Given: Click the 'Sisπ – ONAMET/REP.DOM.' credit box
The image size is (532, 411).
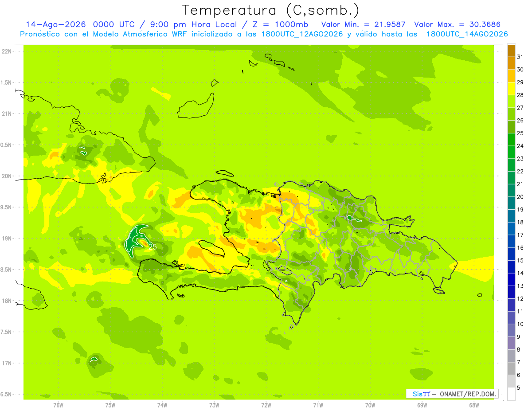Looking at the screenshot, I should [452, 394].
